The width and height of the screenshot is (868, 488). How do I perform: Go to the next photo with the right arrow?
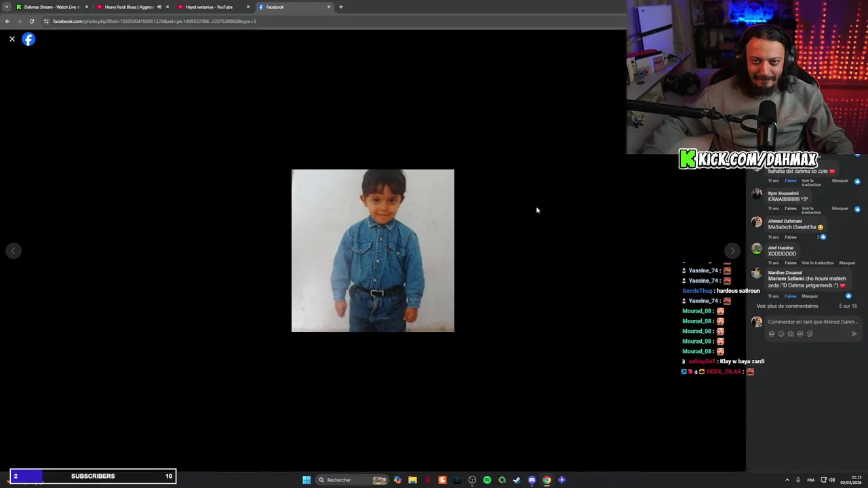click(x=732, y=251)
